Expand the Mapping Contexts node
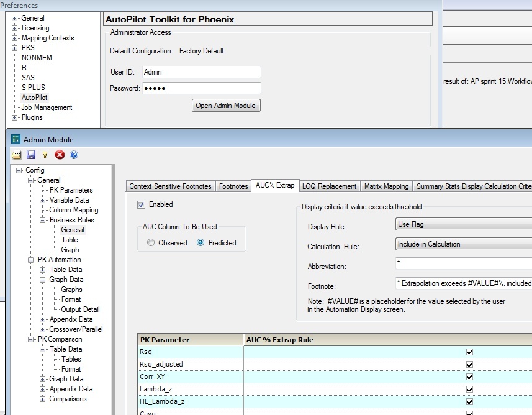This screenshot has width=532, height=415. 14,38
